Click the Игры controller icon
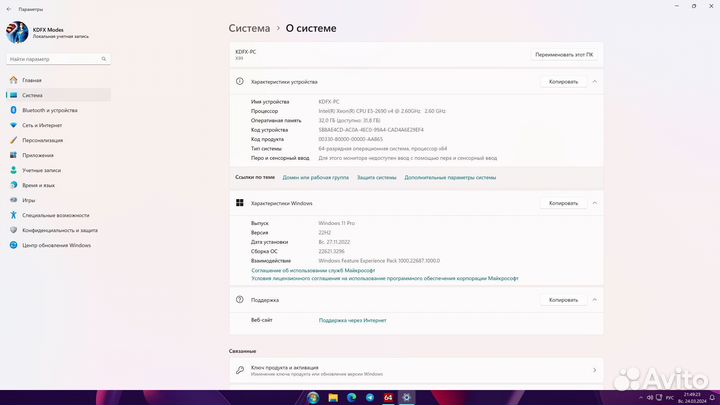Image resolution: width=720 pixels, height=405 pixels. [x=13, y=200]
